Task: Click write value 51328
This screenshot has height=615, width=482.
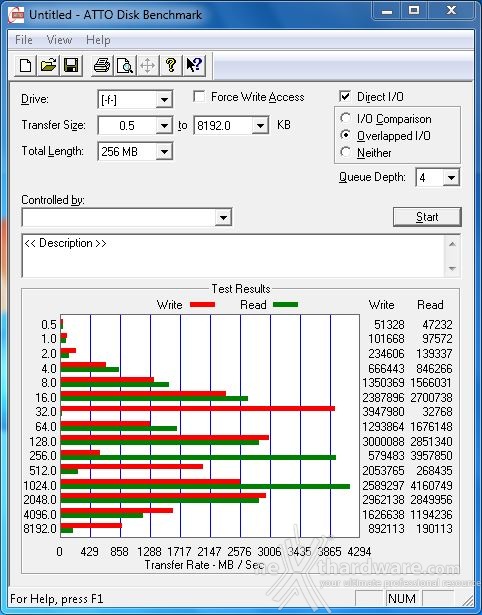Action: click(x=389, y=325)
